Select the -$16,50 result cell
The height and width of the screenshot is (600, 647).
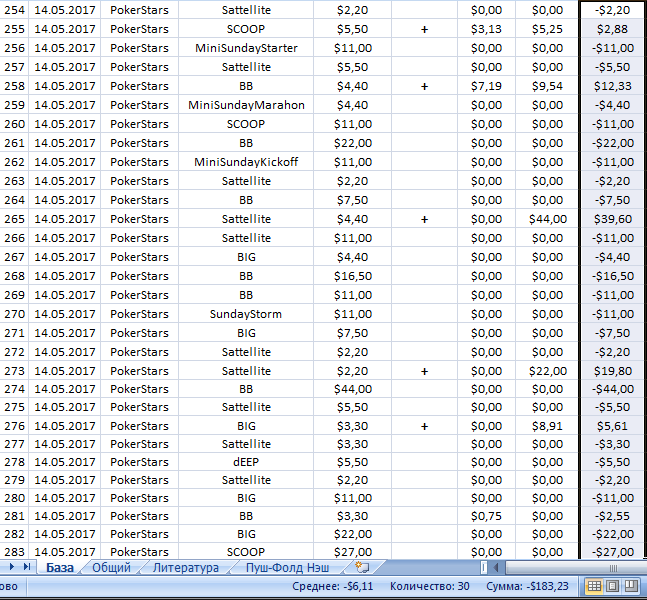click(x=612, y=276)
